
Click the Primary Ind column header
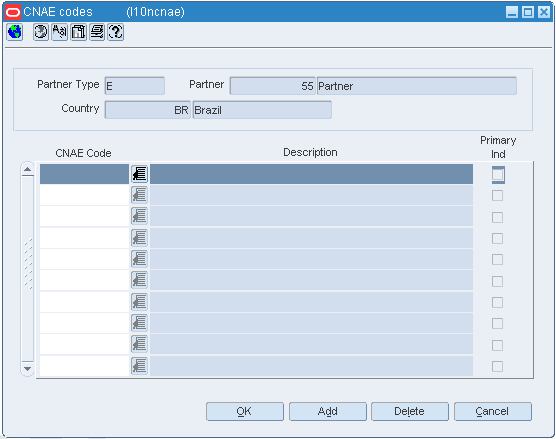[498, 147]
